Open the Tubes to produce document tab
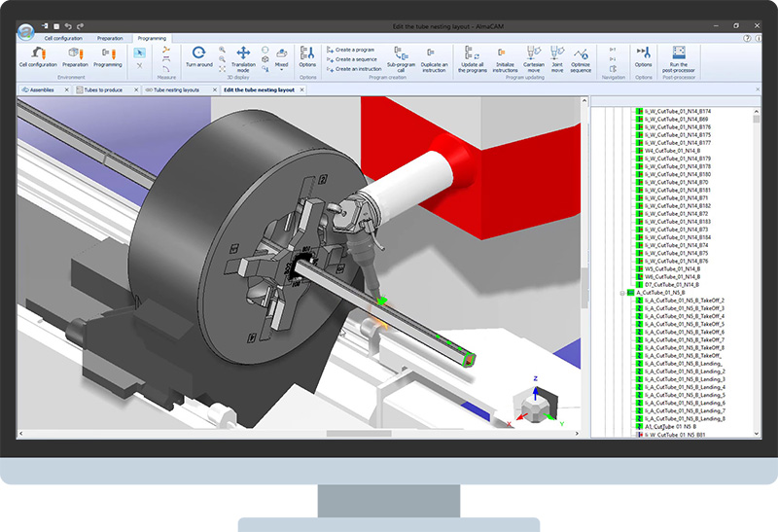Viewport: 778px width, 532px height. click(102, 89)
